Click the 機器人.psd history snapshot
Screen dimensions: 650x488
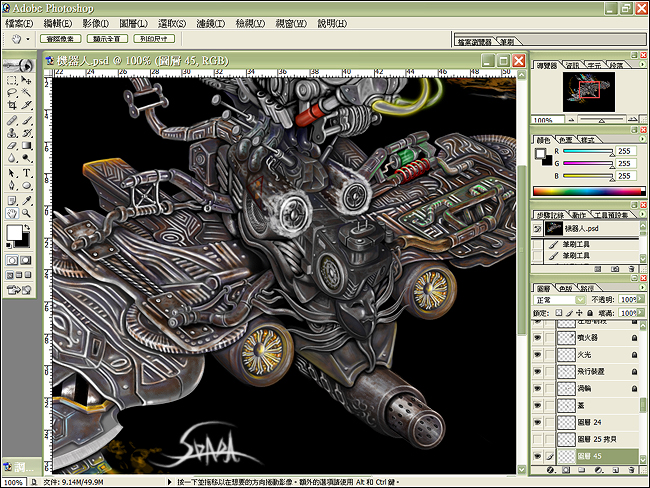tap(586, 228)
